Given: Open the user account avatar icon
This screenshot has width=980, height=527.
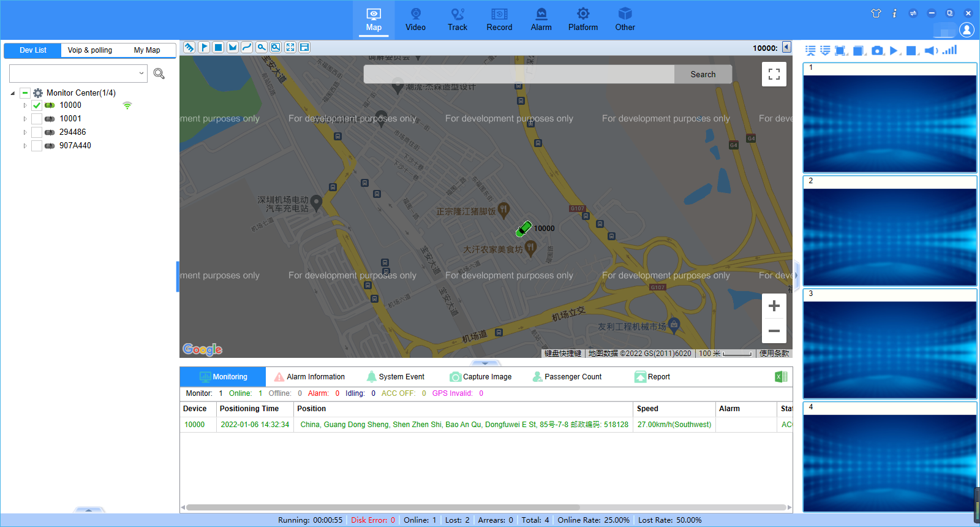Looking at the screenshot, I should click(967, 29).
